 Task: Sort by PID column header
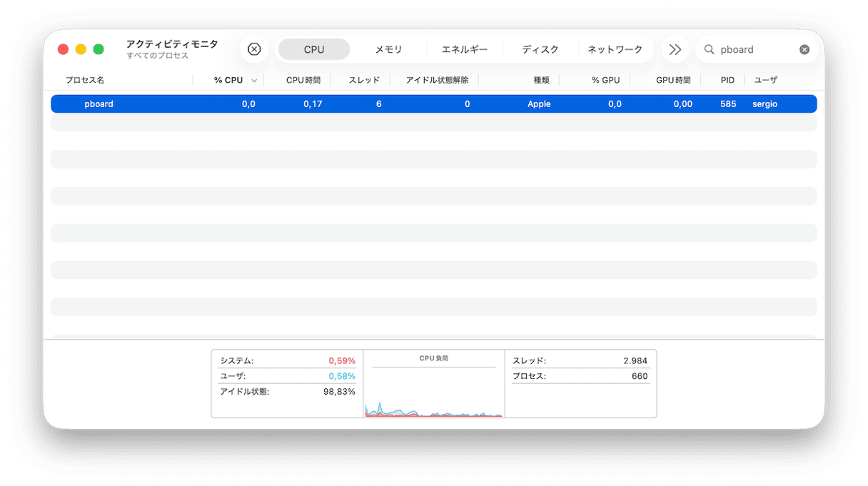point(727,80)
